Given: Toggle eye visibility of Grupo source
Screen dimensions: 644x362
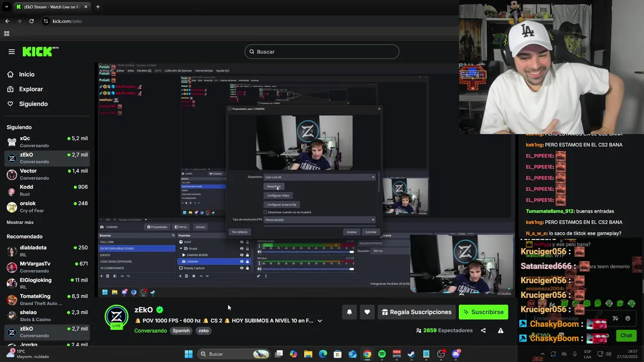Looking at the screenshot, I should coord(242,248).
